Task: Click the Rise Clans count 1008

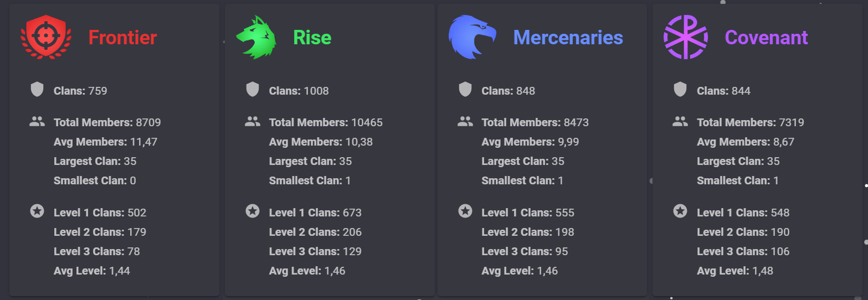Action: coord(316,91)
